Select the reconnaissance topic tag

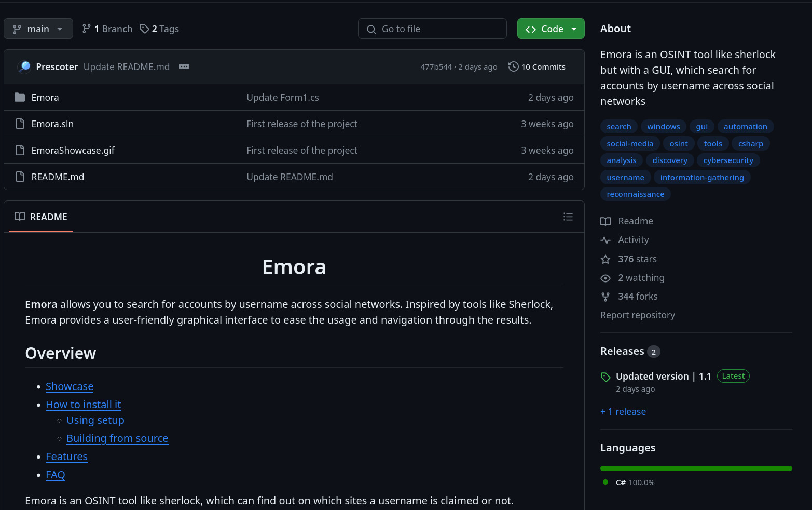(636, 194)
